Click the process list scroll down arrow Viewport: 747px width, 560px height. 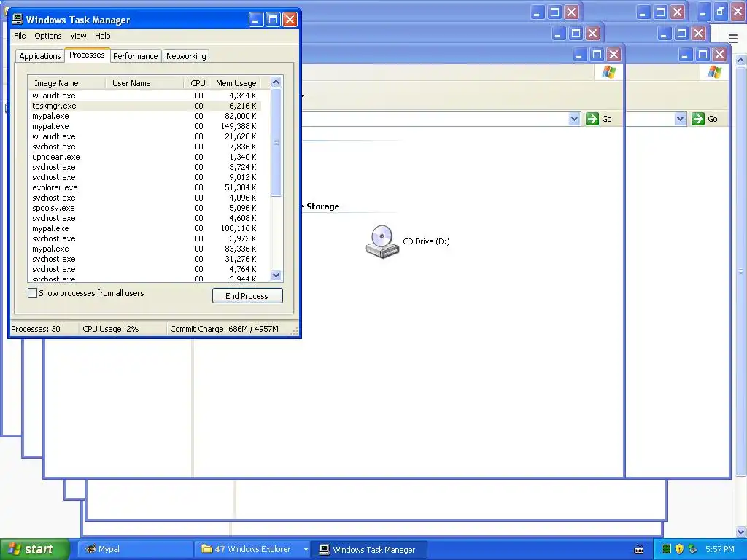tap(276, 275)
